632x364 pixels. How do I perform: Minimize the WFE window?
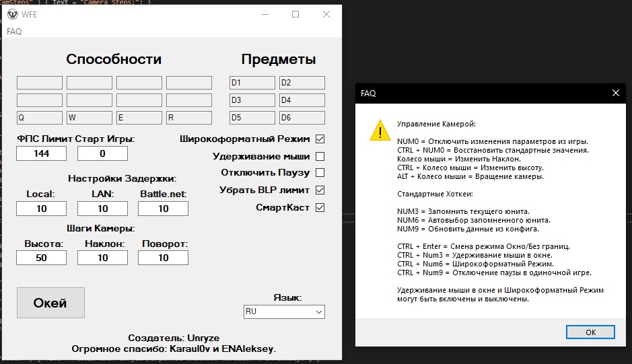click(x=265, y=15)
